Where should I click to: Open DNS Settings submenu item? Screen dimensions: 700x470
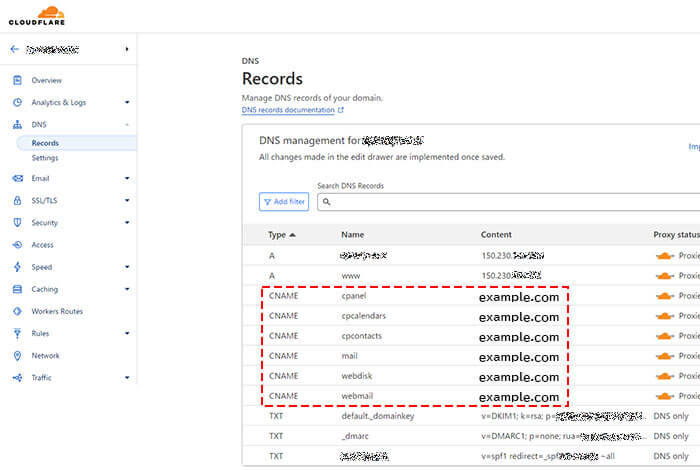45,158
